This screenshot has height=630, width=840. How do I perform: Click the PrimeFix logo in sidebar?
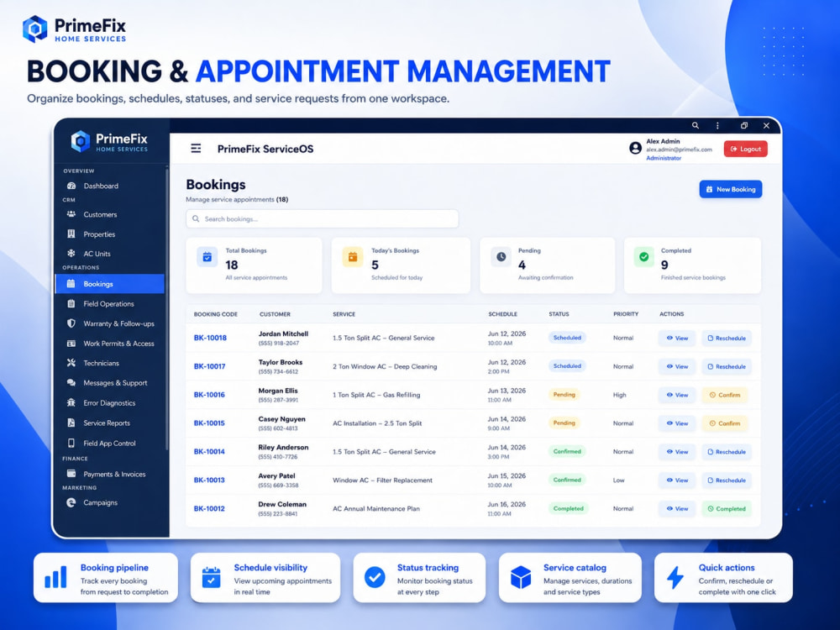(x=110, y=142)
